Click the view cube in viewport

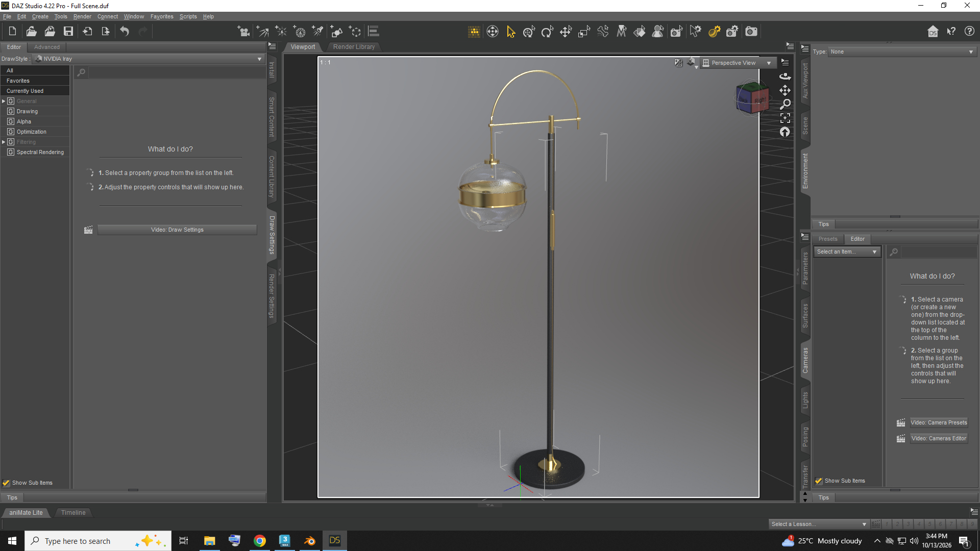point(752,98)
